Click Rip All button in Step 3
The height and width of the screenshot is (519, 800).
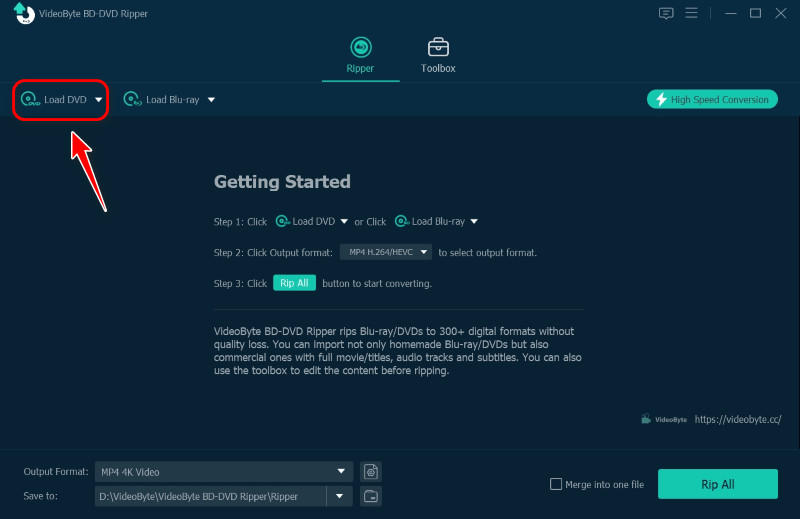pos(295,283)
